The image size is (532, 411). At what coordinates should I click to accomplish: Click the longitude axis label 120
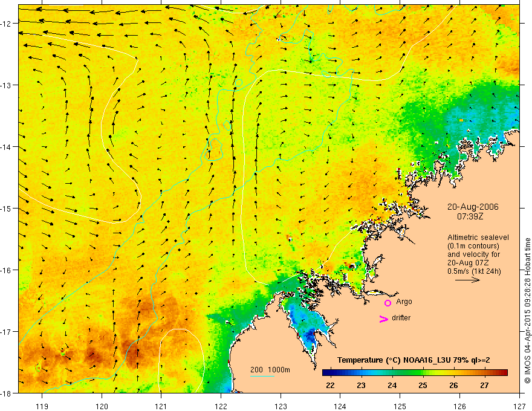click(x=102, y=406)
